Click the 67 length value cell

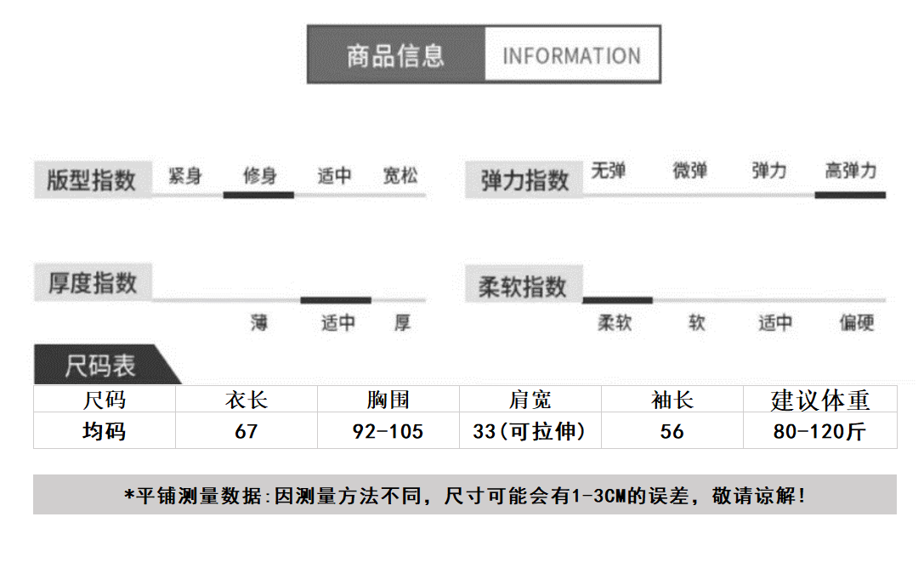[x=247, y=431]
